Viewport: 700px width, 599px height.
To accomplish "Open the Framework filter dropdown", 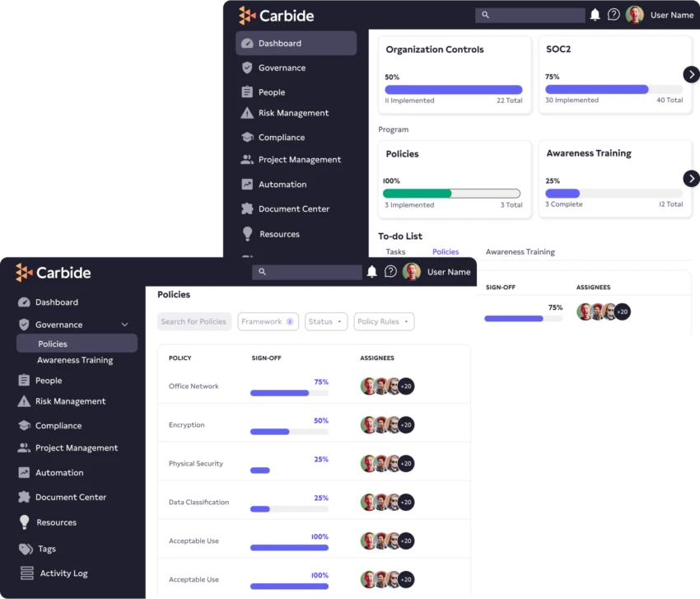I will 268,321.
